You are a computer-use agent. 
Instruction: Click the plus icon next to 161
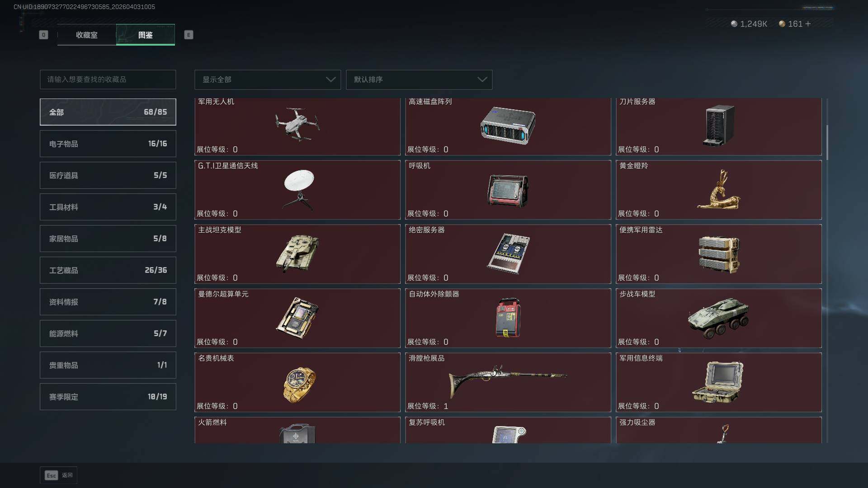pos(808,24)
